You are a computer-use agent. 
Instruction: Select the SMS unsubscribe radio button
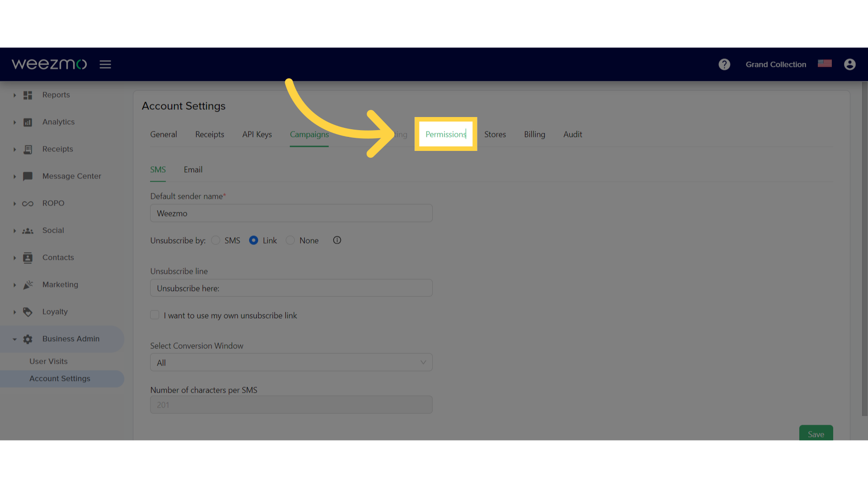(x=216, y=240)
